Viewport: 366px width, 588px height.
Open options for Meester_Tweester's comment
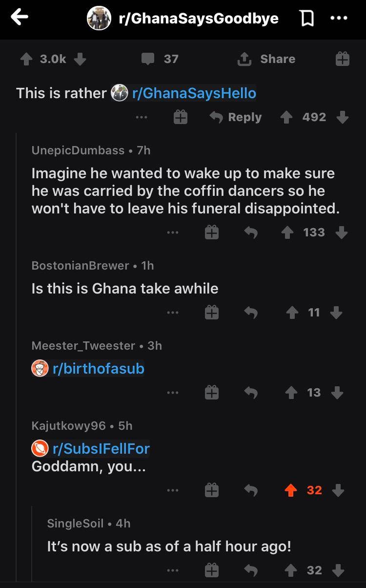pyautogui.click(x=172, y=392)
